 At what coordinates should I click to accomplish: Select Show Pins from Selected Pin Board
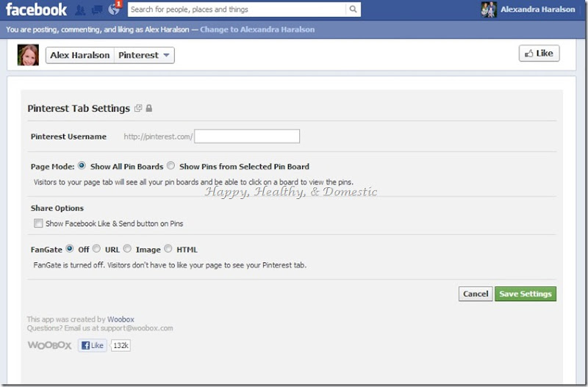point(171,165)
